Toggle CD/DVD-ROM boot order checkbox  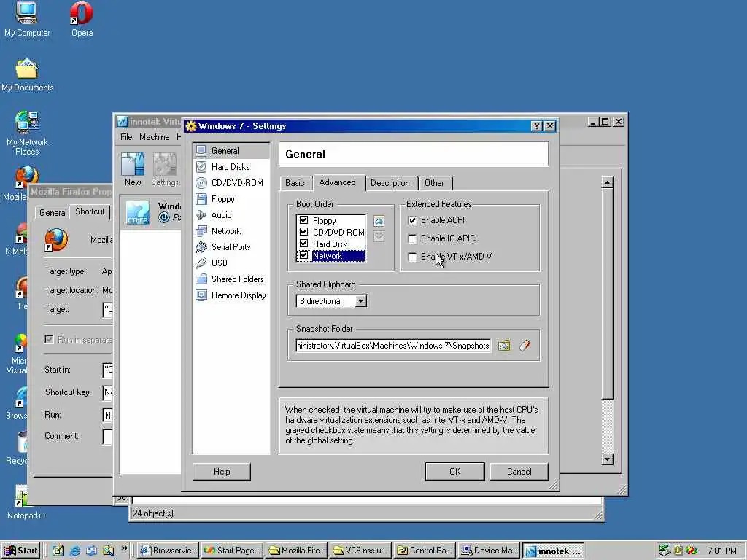click(303, 232)
